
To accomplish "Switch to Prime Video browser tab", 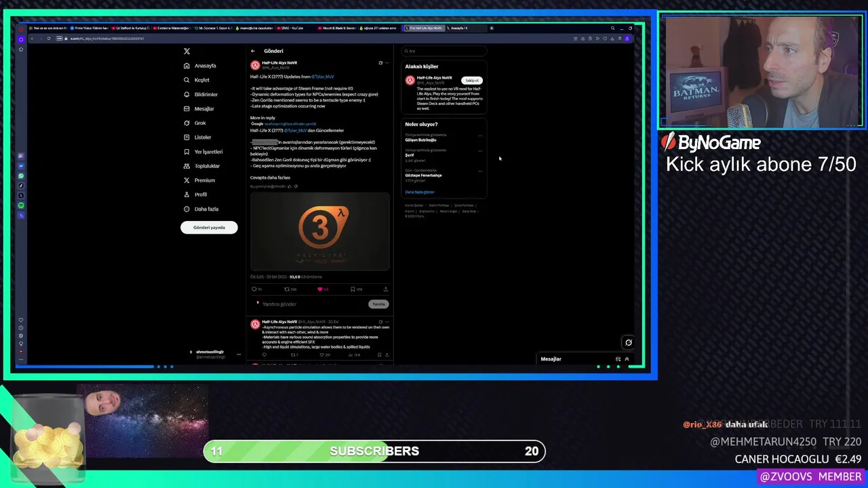I will tap(90, 28).
